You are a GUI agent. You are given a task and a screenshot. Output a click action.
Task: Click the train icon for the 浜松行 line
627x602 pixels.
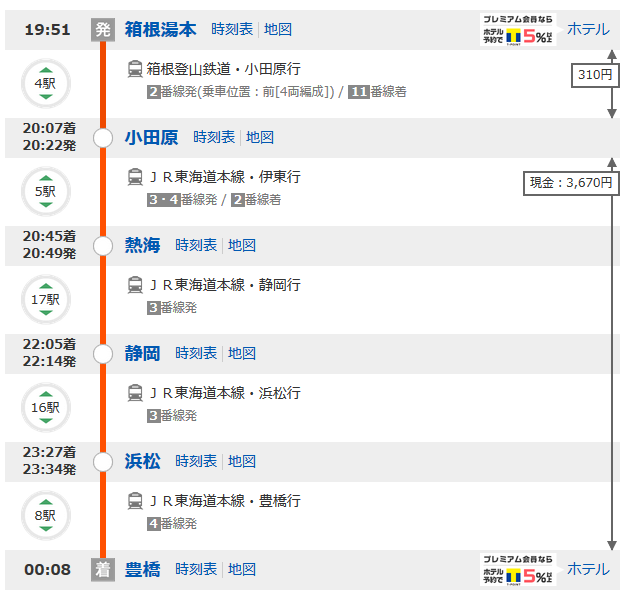tap(135, 393)
